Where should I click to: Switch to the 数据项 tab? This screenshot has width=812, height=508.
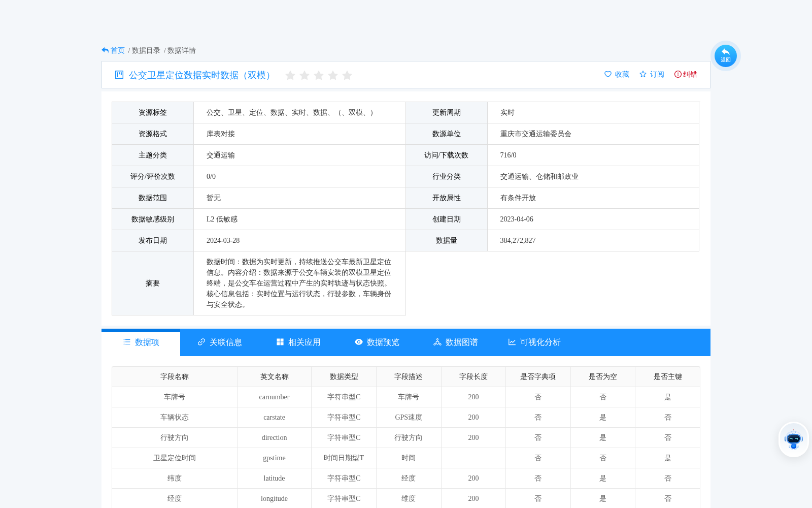[141, 342]
